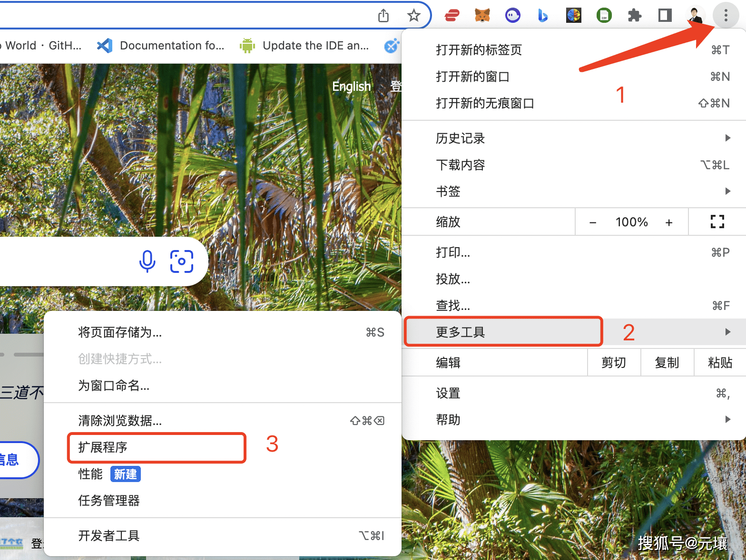The height and width of the screenshot is (560, 746).
Task: Choose 将页面存储为... in submenu
Action: pyautogui.click(x=223, y=332)
